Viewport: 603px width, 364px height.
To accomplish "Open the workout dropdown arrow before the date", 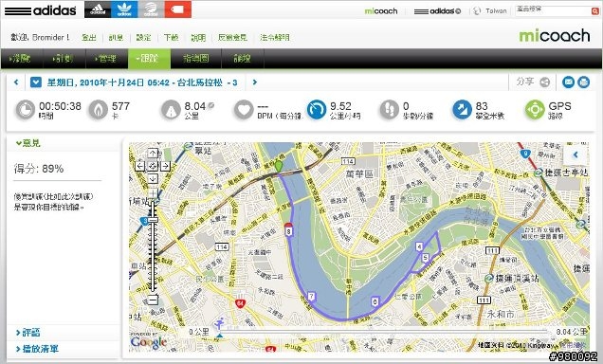I will [36, 82].
